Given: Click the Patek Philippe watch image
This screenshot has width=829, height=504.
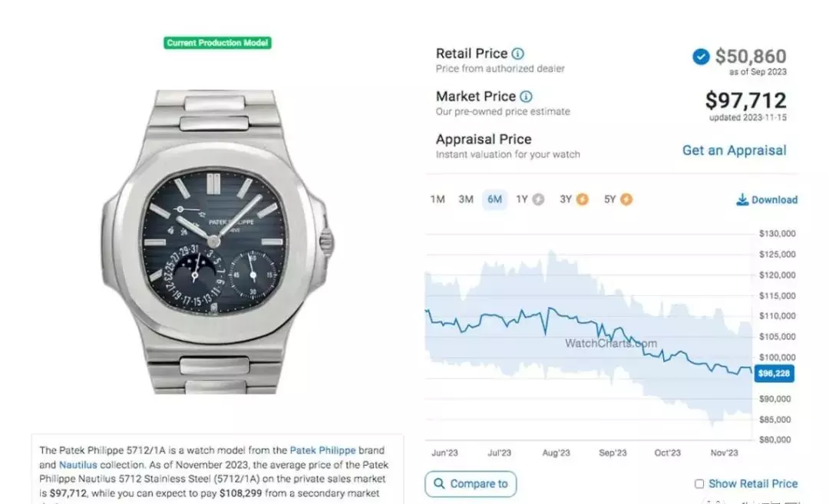Looking at the screenshot, I should [217, 242].
